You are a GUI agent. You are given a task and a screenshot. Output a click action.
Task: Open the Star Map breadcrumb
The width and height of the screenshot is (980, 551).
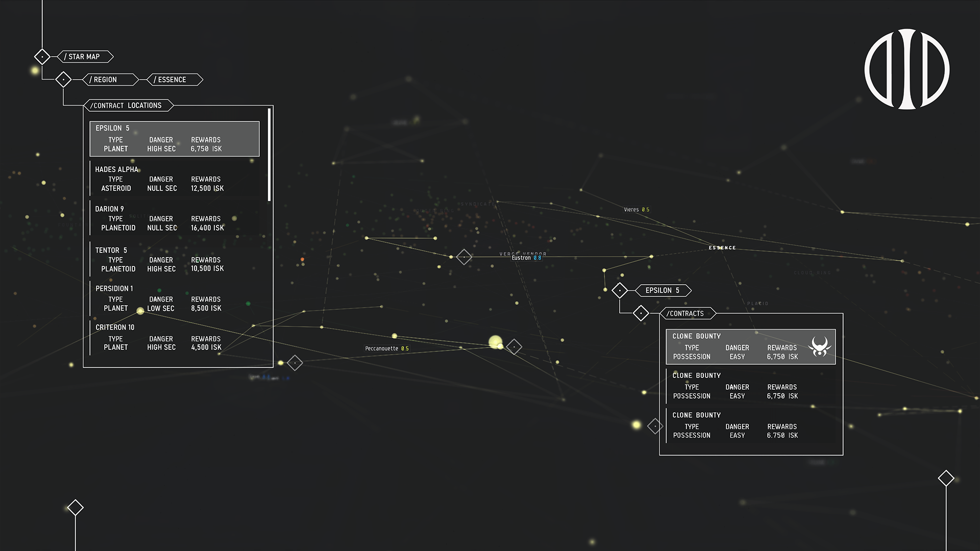click(x=85, y=57)
